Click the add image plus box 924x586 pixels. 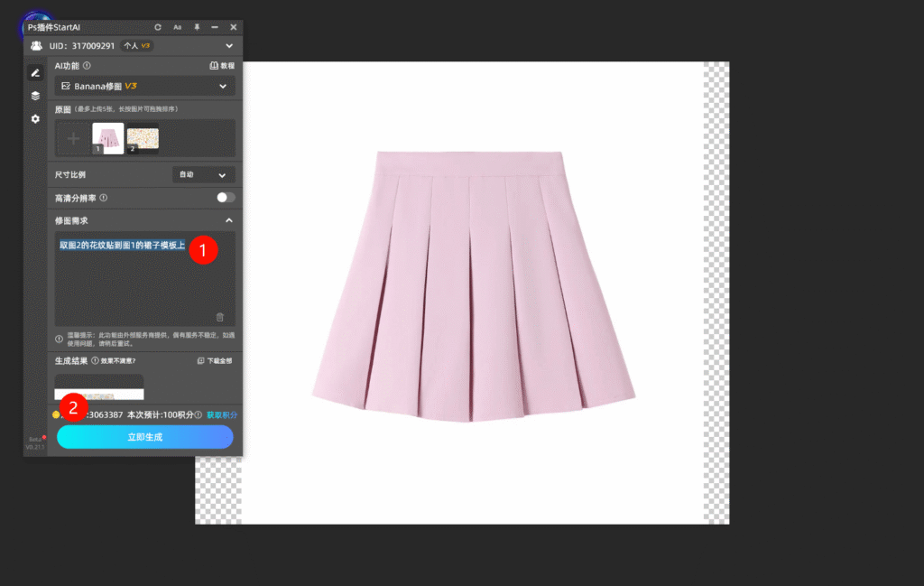point(74,139)
